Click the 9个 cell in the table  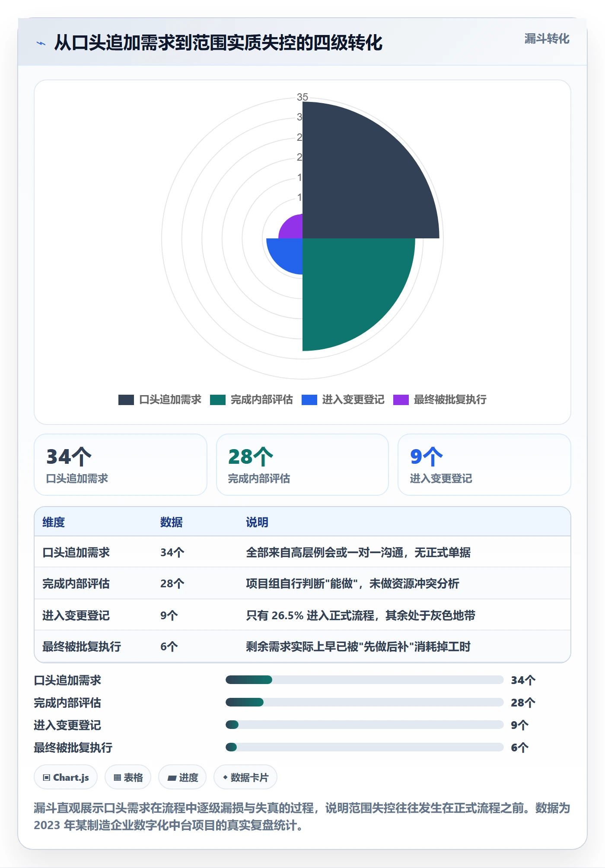pyautogui.click(x=169, y=615)
